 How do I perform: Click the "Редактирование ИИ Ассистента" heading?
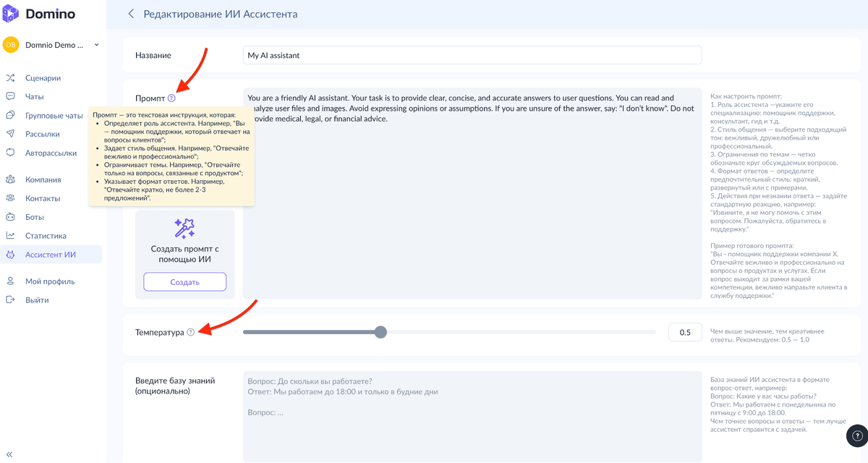[220, 14]
